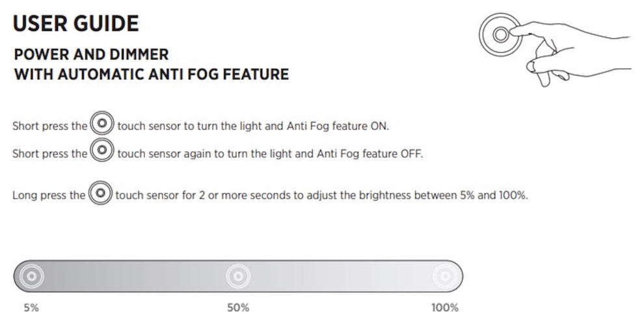Click the WITH AUTOMATIC ANTI FOG FEATURE heading
The width and height of the screenshot is (644, 324).
152,74
